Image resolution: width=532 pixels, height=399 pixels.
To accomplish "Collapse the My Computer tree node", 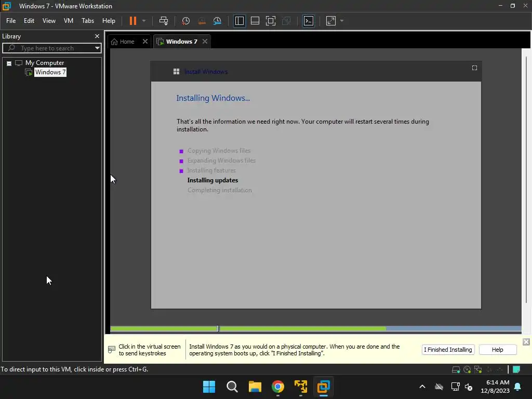I will point(9,63).
